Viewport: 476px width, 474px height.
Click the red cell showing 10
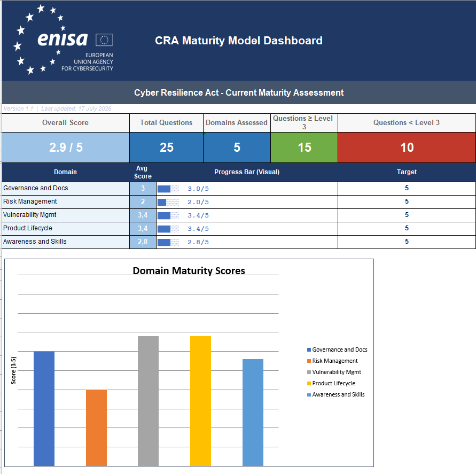pos(407,147)
